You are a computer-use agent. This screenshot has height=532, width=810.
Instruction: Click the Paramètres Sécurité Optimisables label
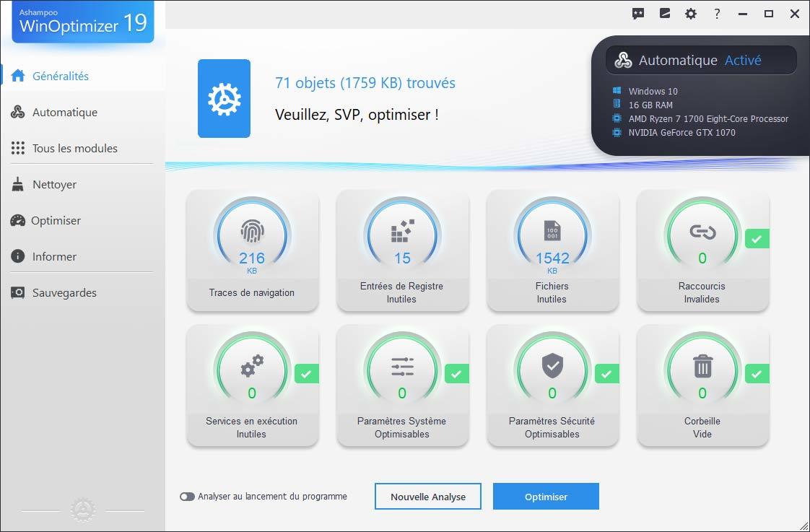click(552, 427)
